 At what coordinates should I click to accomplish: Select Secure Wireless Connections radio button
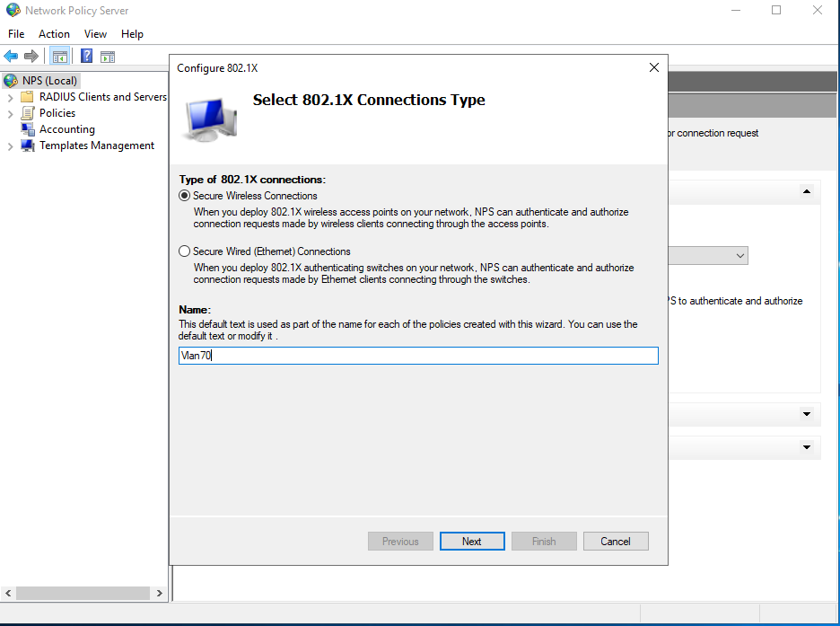click(x=184, y=196)
